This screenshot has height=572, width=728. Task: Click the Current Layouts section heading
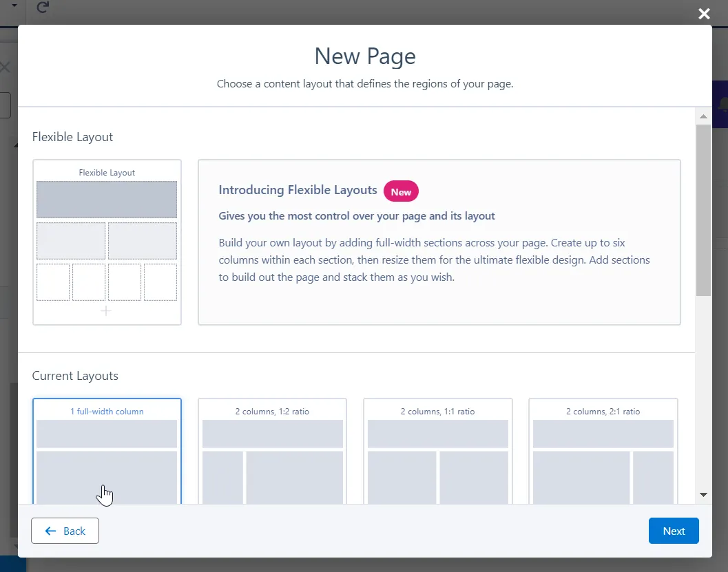(75, 376)
